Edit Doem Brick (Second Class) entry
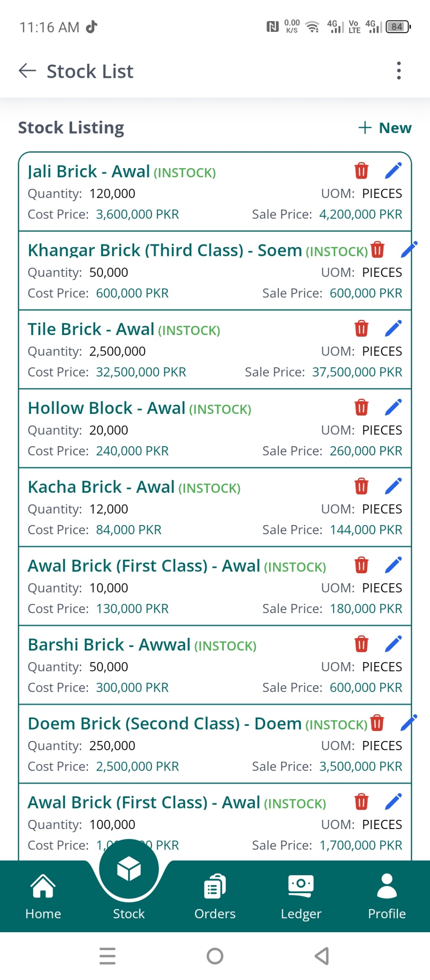The image size is (430, 980). [409, 723]
